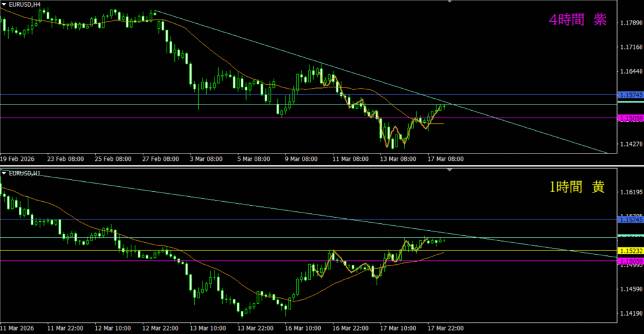
Task: Select the blue 1.15745 price tag on H1 chart
Action: 630,220
